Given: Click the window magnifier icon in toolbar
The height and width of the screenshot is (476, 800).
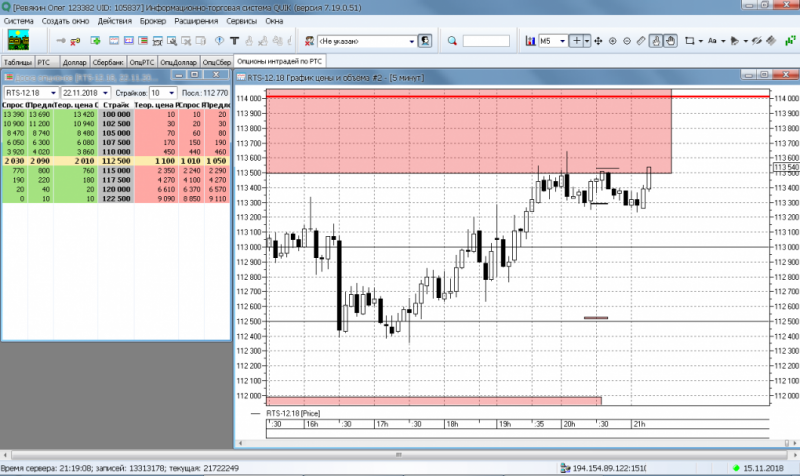Looking at the screenshot, I should 172,41.
